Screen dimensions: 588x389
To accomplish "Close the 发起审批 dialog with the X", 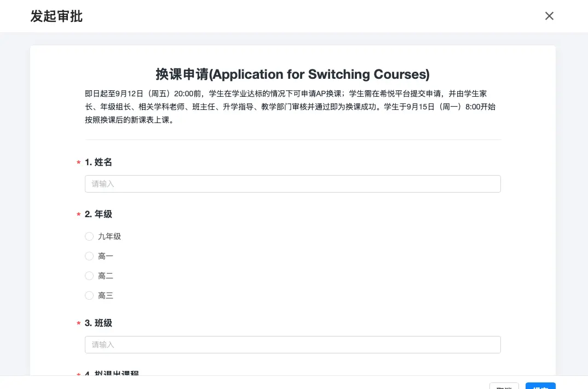I will point(549,16).
